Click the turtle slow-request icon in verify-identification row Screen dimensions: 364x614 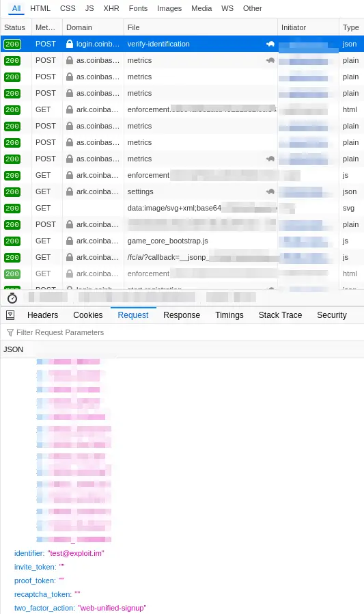[x=270, y=44]
